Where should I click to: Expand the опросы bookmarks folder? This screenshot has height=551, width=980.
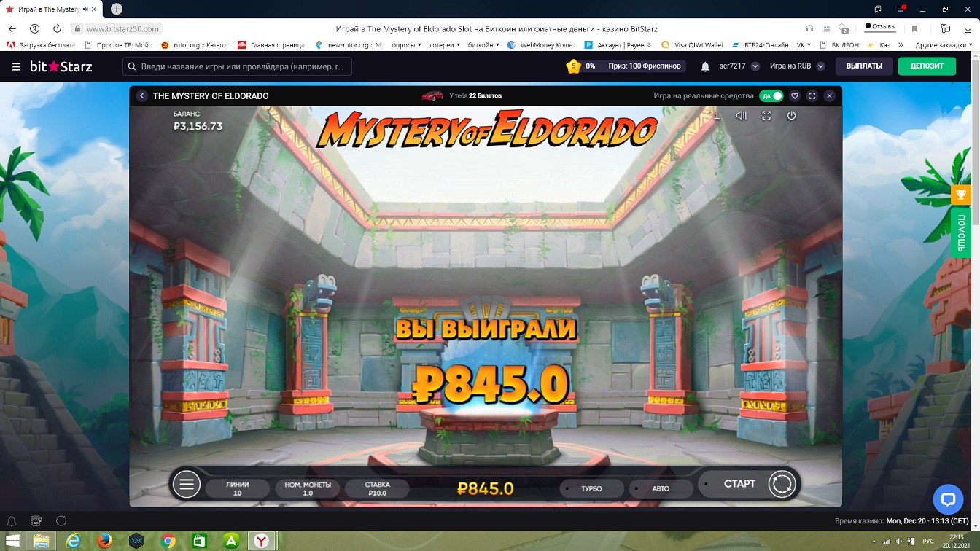[406, 45]
